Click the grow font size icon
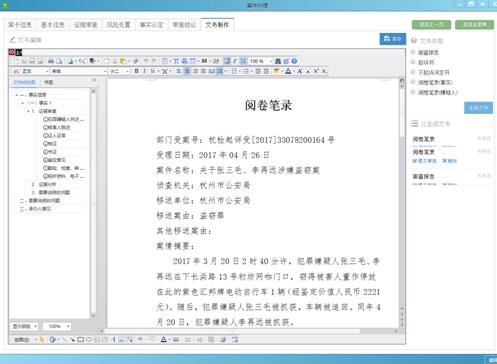The image size is (497, 364). pos(300,71)
